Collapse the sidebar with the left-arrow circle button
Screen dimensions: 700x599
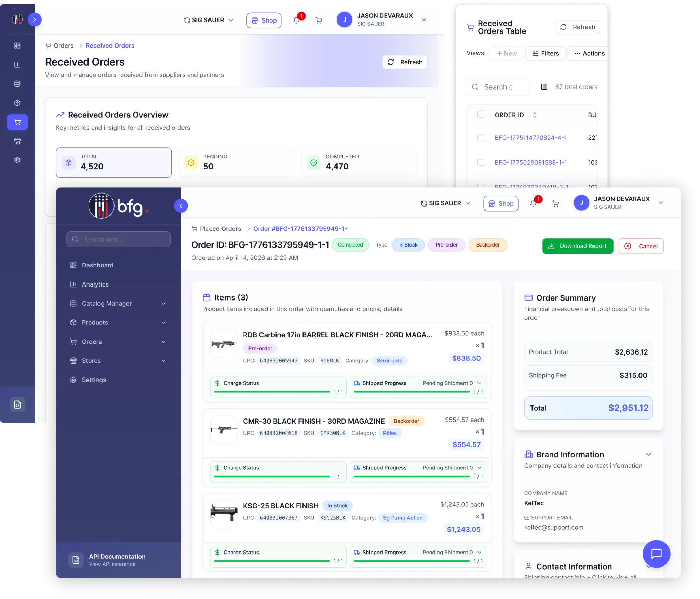[181, 205]
